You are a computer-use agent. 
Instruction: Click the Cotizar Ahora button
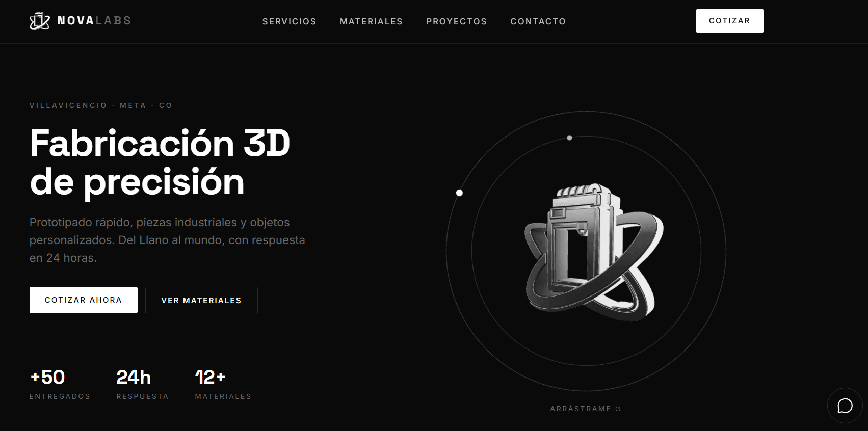tap(84, 300)
